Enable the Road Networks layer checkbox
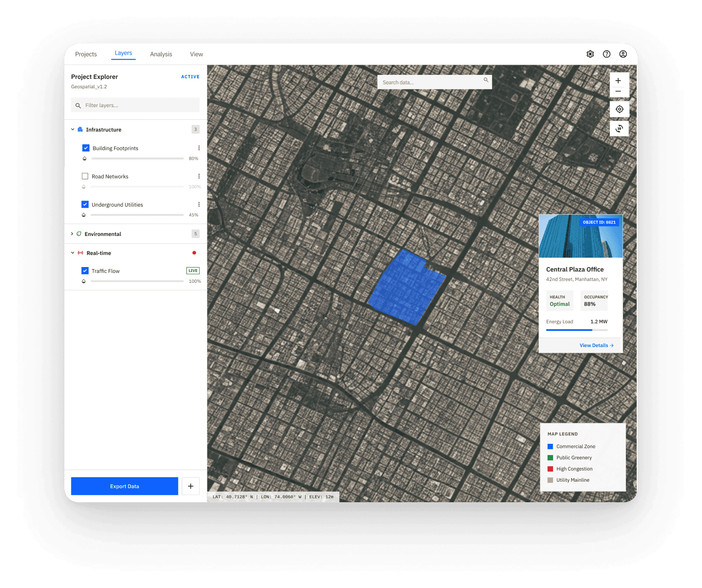 click(85, 176)
